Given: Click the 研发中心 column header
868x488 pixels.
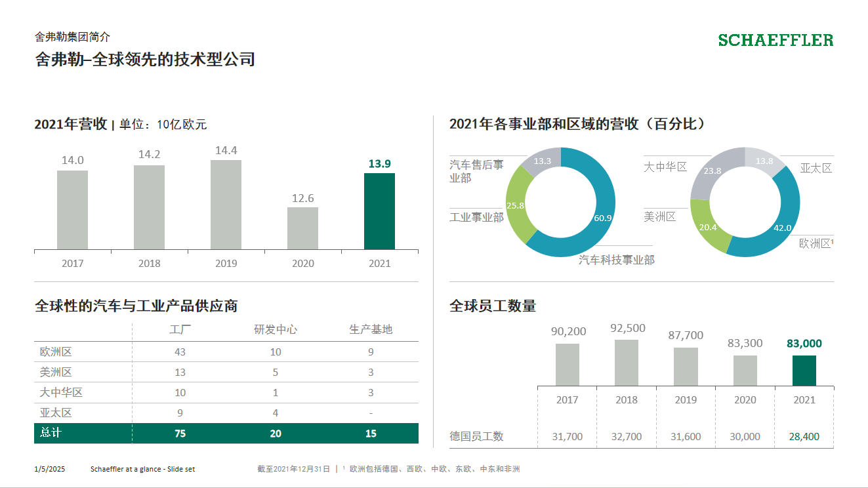Looking at the screenshot, I should coord(276,329).
